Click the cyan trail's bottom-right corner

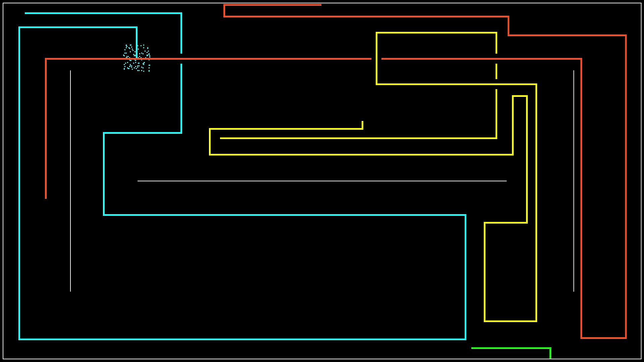coord(465,339)
